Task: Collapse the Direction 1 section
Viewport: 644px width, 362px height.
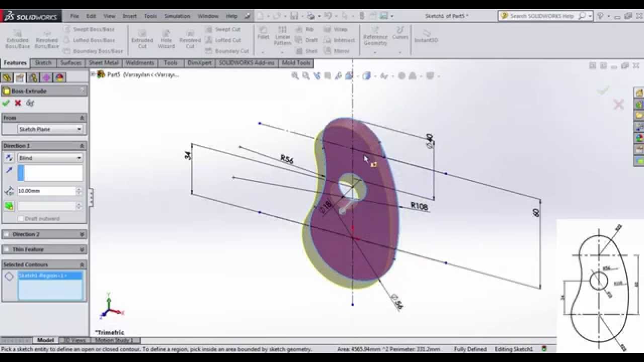Action: 82,145
